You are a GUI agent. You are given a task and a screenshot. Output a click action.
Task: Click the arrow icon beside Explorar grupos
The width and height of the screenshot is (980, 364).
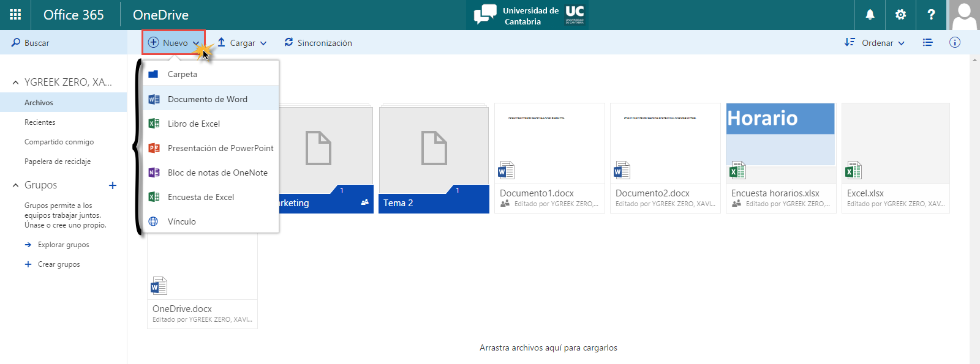[28, 245]
